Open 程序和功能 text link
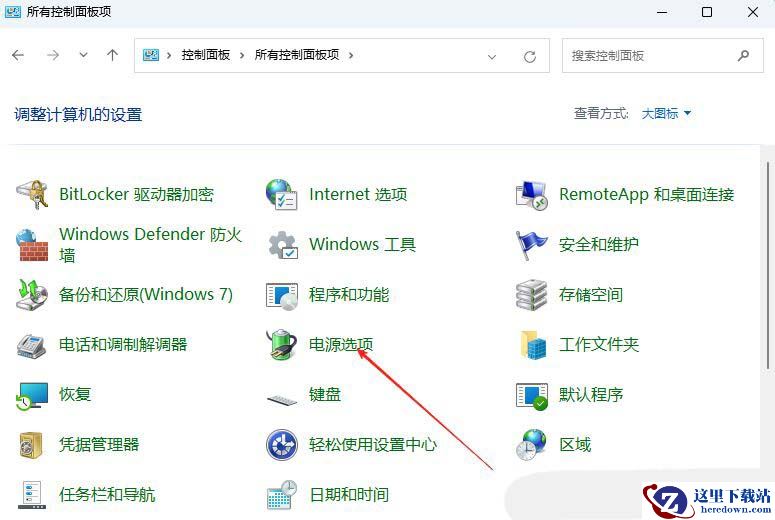Viewport: 775px width, 520px height. (x=349, y=295)
